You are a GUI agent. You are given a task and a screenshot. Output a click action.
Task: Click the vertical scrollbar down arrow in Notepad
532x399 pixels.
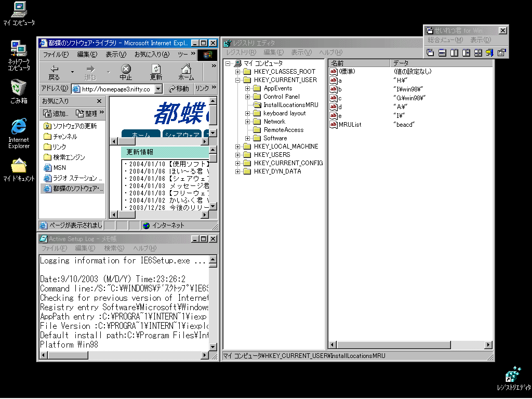(x=213, y=347)
